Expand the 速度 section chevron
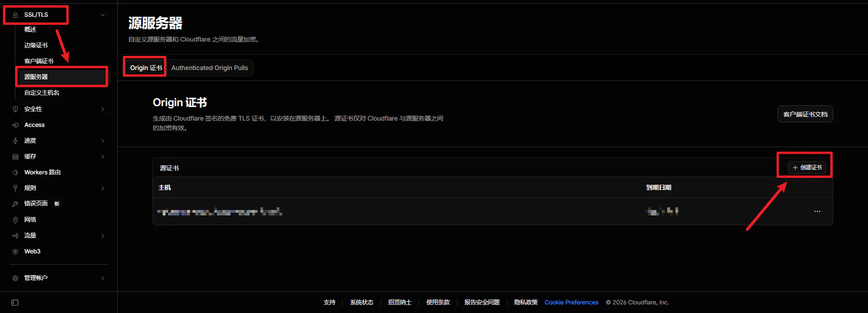 pyautogui.click(x=103, y=141)
